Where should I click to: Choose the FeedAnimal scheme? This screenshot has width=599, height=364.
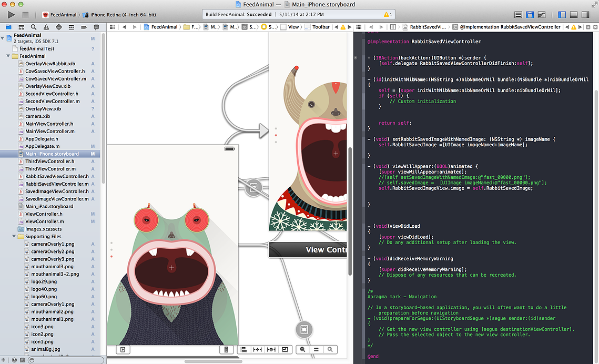point(59,15)
